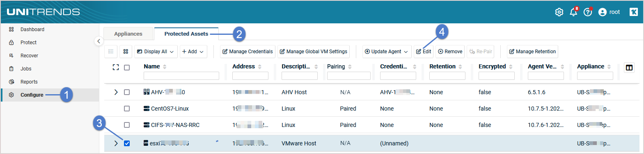This screenshot has height=154, width=644.
Task: Click the Jobs clipboard icon
Action: pos(11,69)
